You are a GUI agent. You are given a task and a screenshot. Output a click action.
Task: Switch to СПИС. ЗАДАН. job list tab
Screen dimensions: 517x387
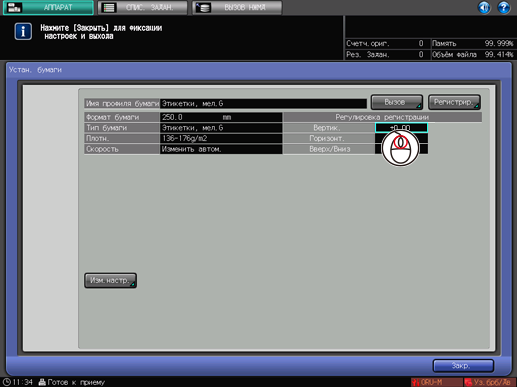[x=142, y=7]
